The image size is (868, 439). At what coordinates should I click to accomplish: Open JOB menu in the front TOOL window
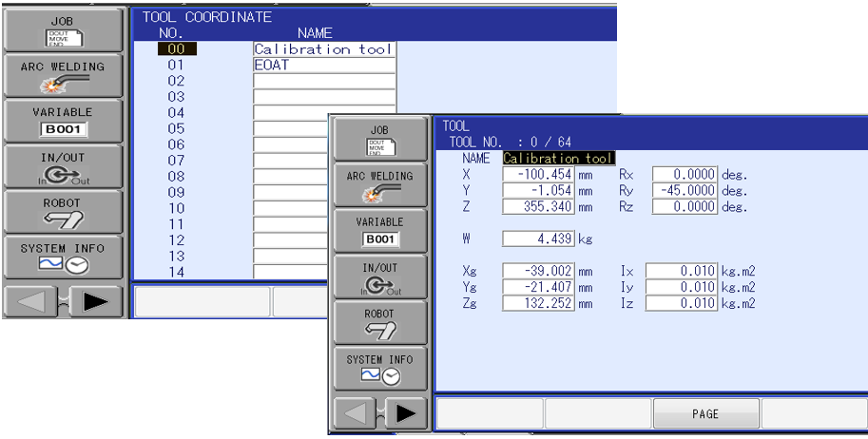(379, 140)
